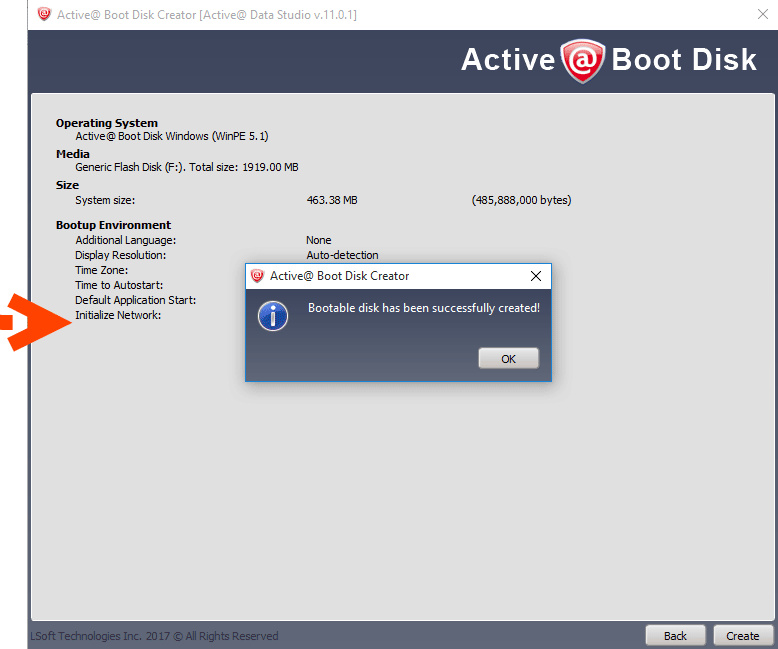Click the Create button
Viewport: 778px width, 649px height.
pos(742,636)
